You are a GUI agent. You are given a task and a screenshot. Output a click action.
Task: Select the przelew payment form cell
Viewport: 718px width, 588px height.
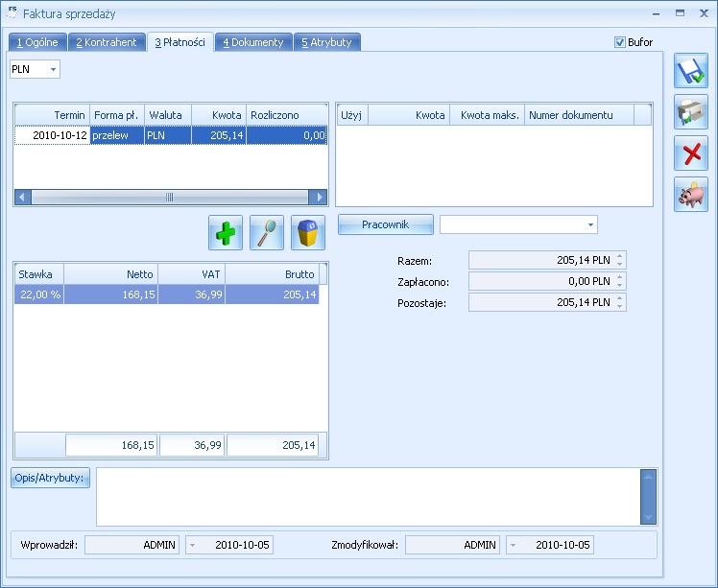coord(117,135)
